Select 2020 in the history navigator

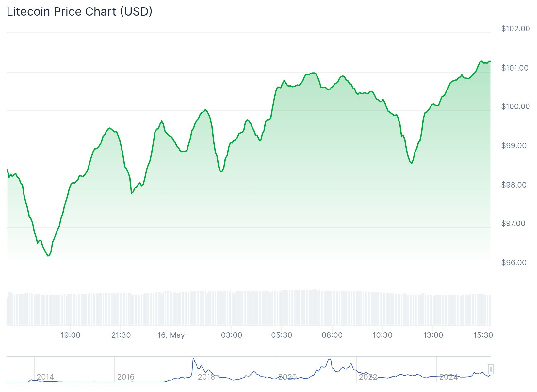[x=287, y=377]
